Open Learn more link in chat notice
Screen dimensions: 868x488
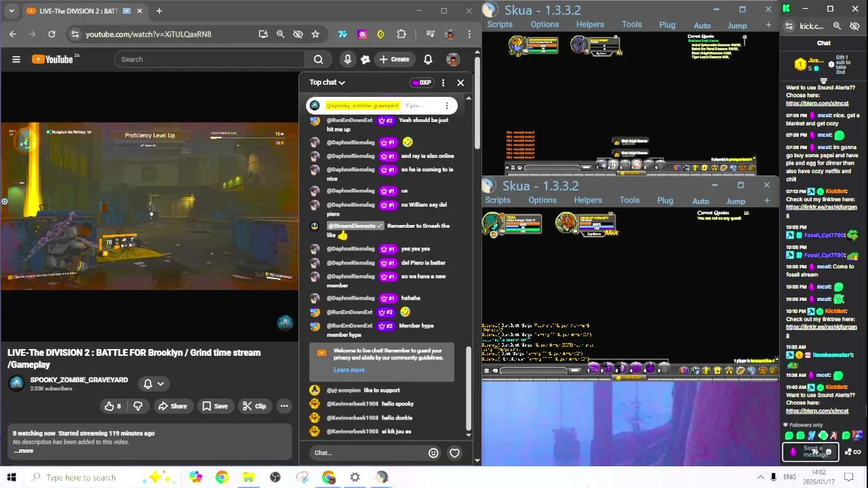pos(349,370)
